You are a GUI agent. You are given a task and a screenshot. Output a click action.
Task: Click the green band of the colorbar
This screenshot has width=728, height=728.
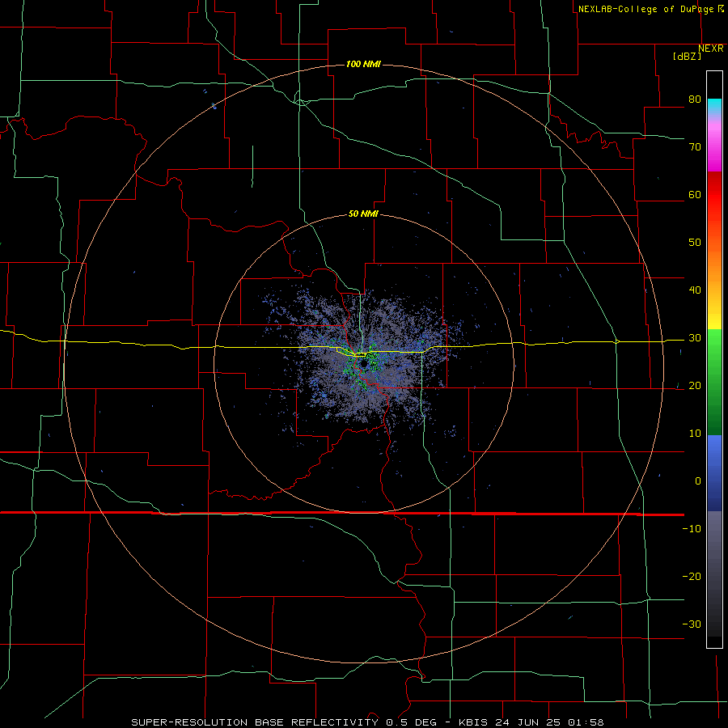714,382
